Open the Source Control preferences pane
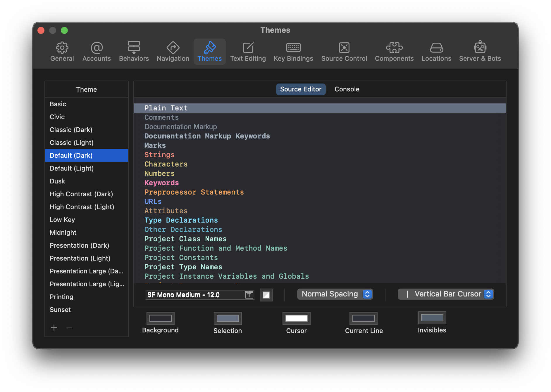 [x=344, y=51]
